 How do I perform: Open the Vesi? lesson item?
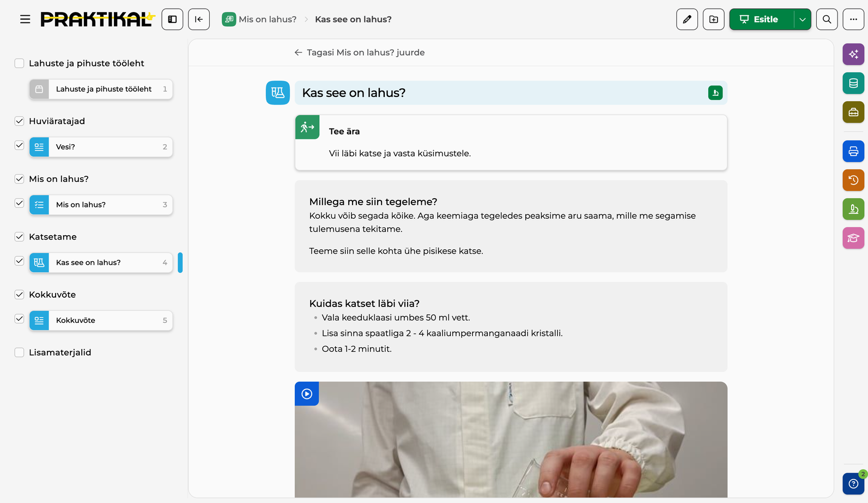tap(101, 147)
